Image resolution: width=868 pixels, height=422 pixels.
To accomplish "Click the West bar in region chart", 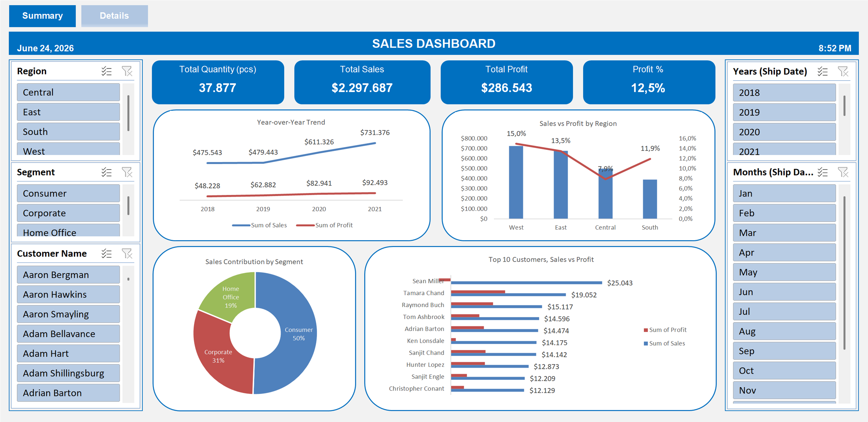I will (516, 182).
